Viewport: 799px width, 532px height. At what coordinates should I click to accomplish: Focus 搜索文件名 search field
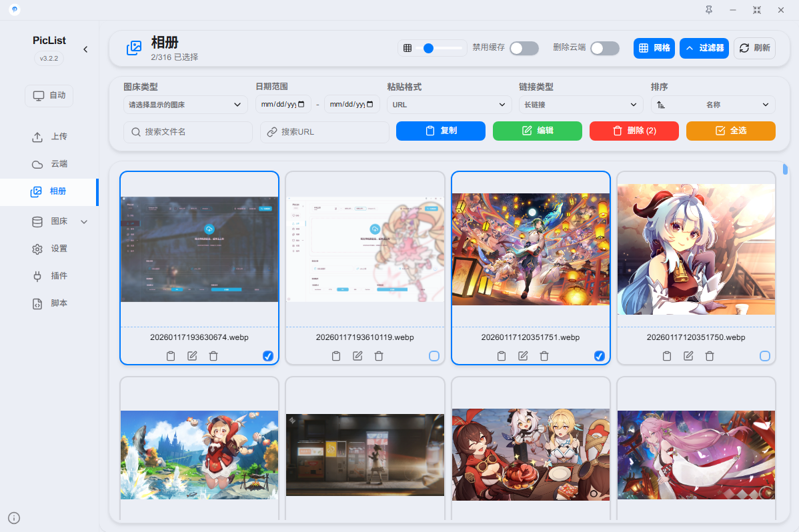tap(188, 132)
